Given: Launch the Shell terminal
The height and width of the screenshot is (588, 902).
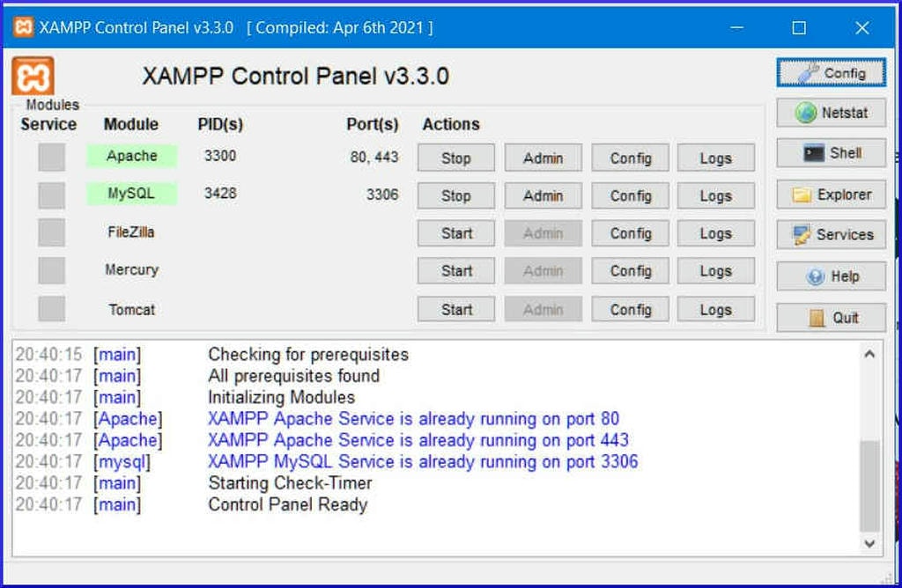Looking at the screenshot, I should pyautogui.click(x=831, y=153).
